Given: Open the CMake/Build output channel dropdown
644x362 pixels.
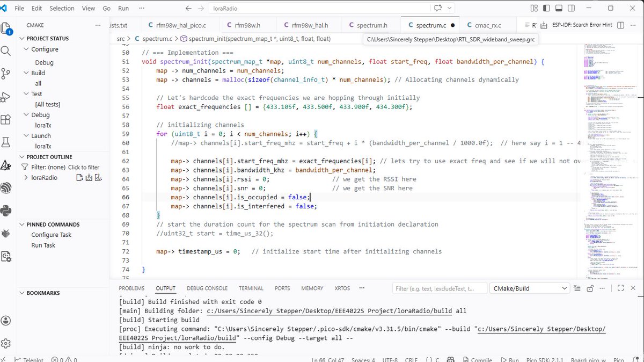Looking at the screenshot, I should [529, 288].
